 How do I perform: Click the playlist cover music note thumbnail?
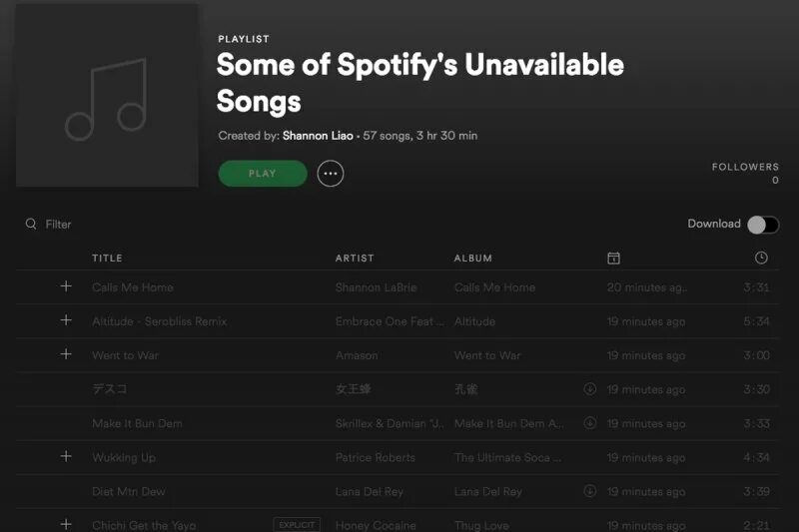107,95
